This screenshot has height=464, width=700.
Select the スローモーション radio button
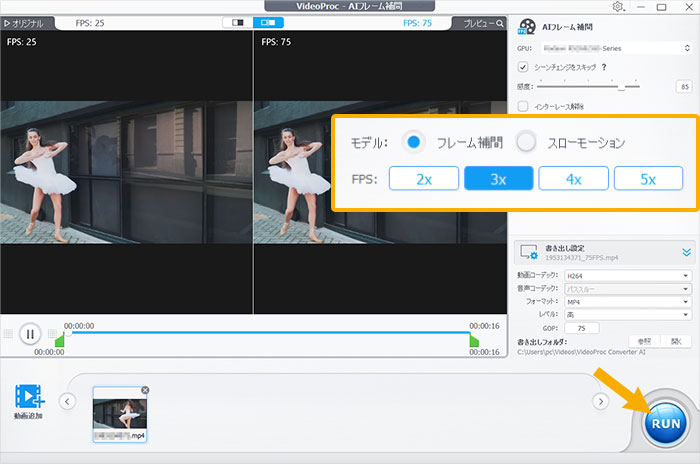coord(527,142)
